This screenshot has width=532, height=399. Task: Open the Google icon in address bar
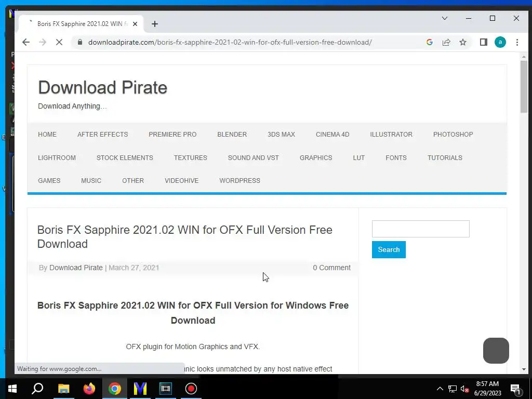pyautogui.click(x=430, y=42)
